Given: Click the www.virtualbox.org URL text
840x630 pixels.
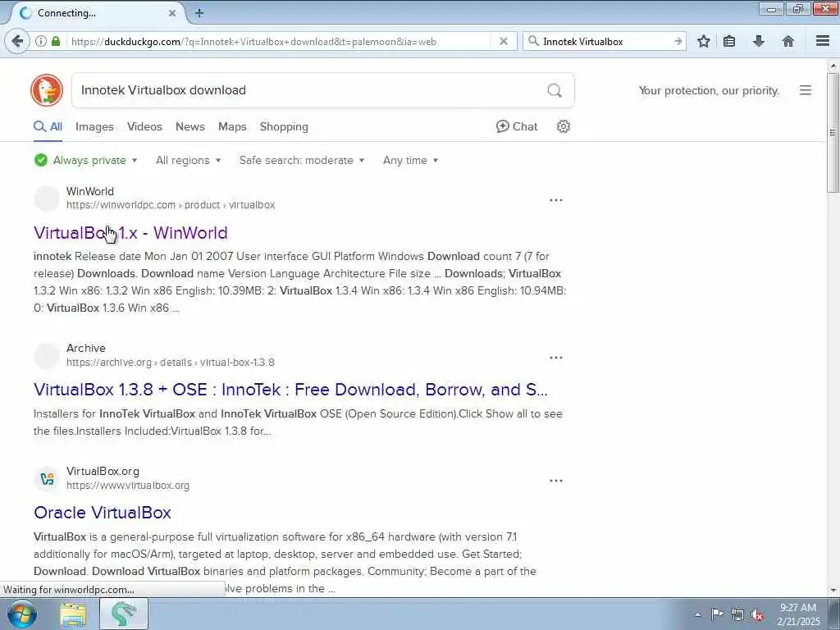Looking at the screenshot, I should click(x=127, y=486).
